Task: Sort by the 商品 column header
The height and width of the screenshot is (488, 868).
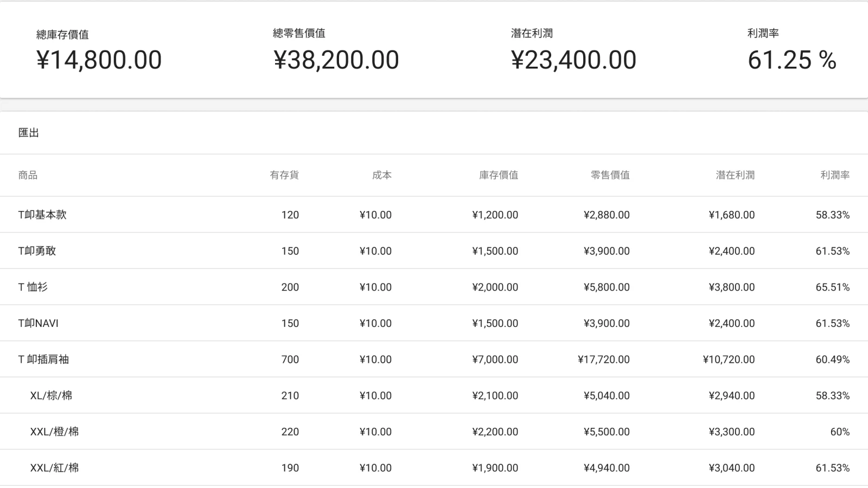Action: coord(28,175)
